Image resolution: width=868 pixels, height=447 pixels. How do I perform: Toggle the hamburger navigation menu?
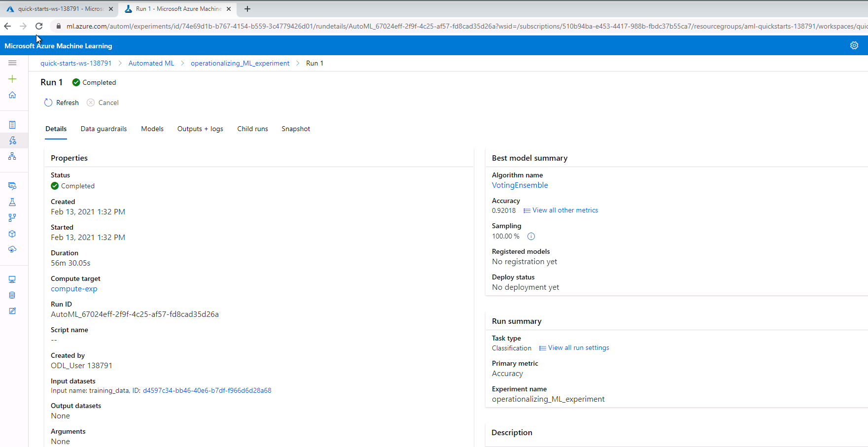[12, 63]
